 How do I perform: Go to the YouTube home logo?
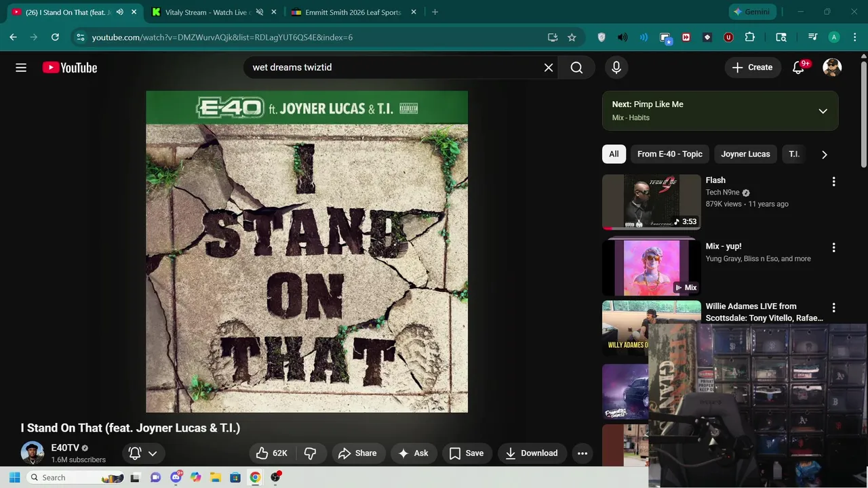[x=70, y=68]
